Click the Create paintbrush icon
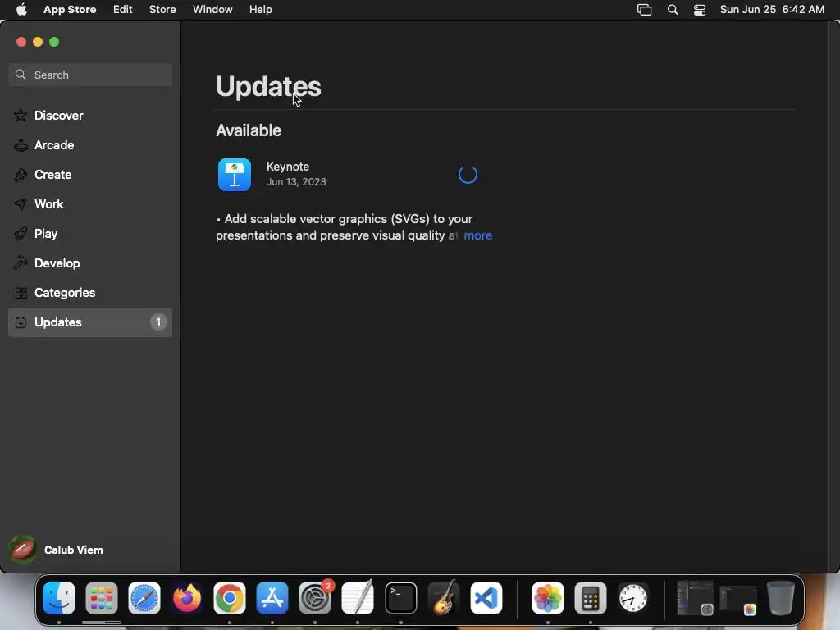Viewport: 840px width, 630px height. click(21, 174)
